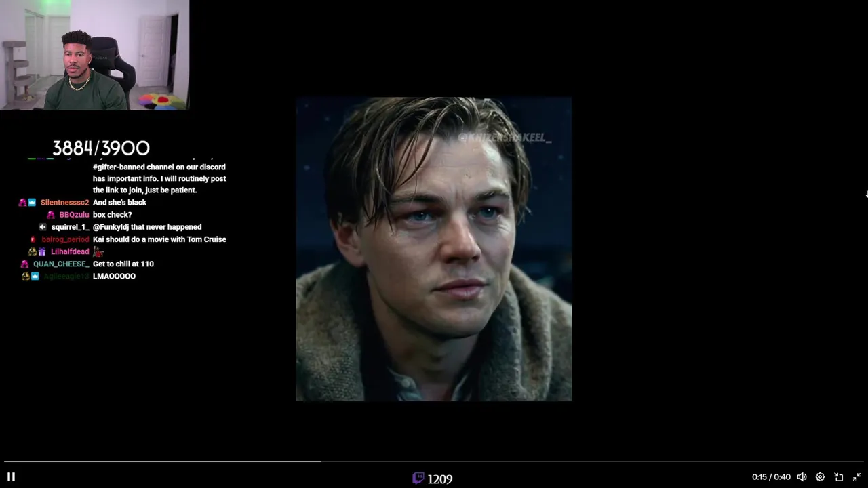Click the 0:15 / 0:40 time display
Screen dimensions: 868x488
[771, 477]
